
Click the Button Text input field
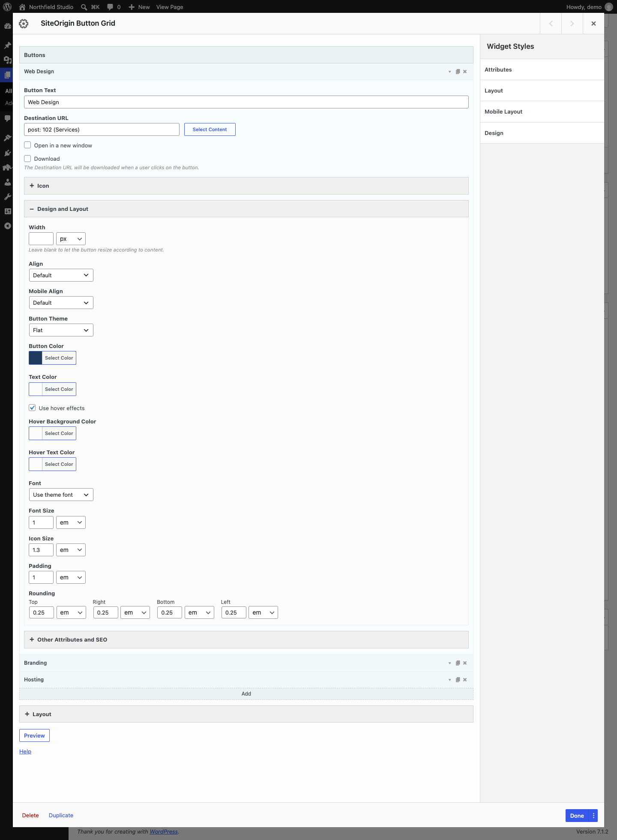pos(246,102)
